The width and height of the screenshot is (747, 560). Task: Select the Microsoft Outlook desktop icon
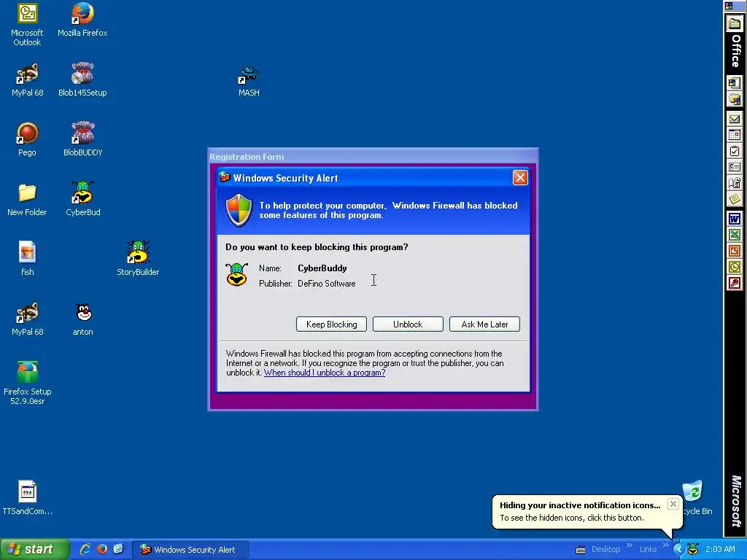pyautogui.click(x=27, y=25)
